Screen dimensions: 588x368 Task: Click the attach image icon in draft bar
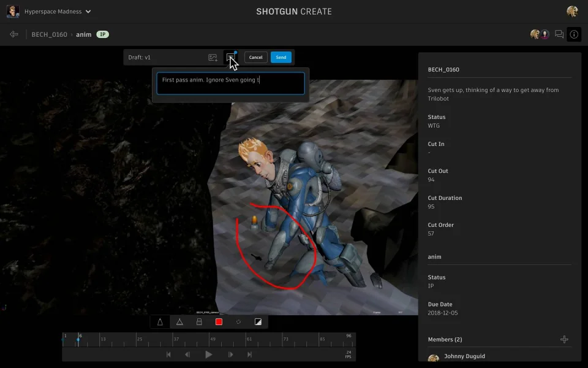tap(213, 58)
